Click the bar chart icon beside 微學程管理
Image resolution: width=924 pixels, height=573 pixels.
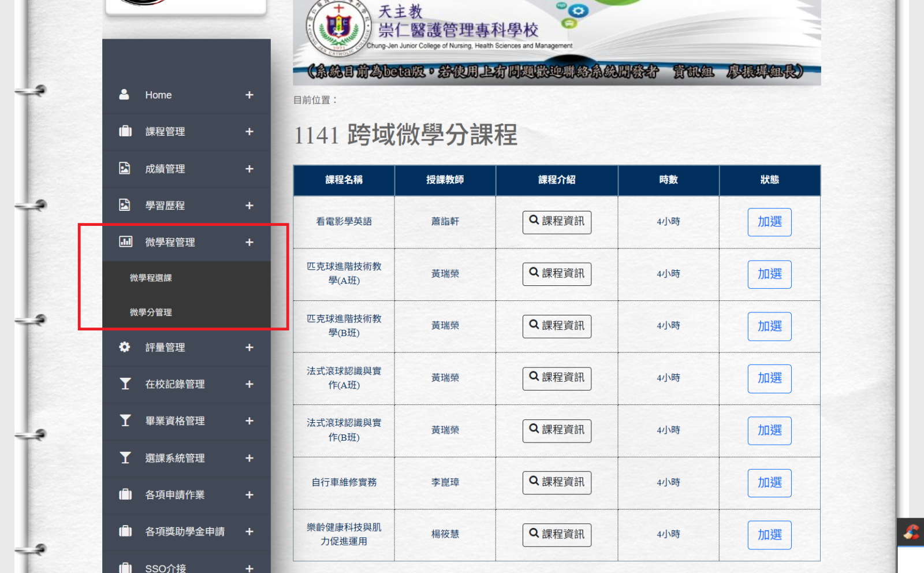125,242
